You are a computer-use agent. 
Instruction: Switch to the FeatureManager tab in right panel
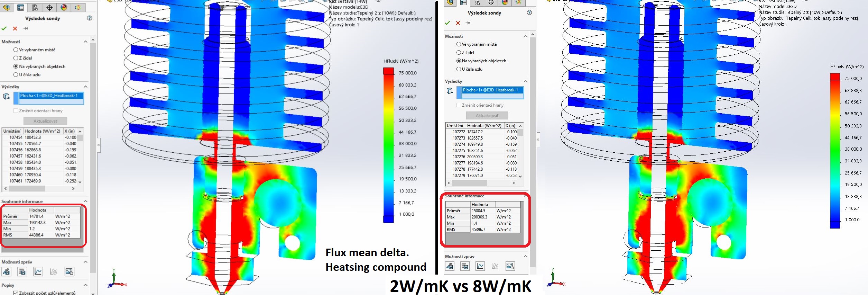coord(450,3)
